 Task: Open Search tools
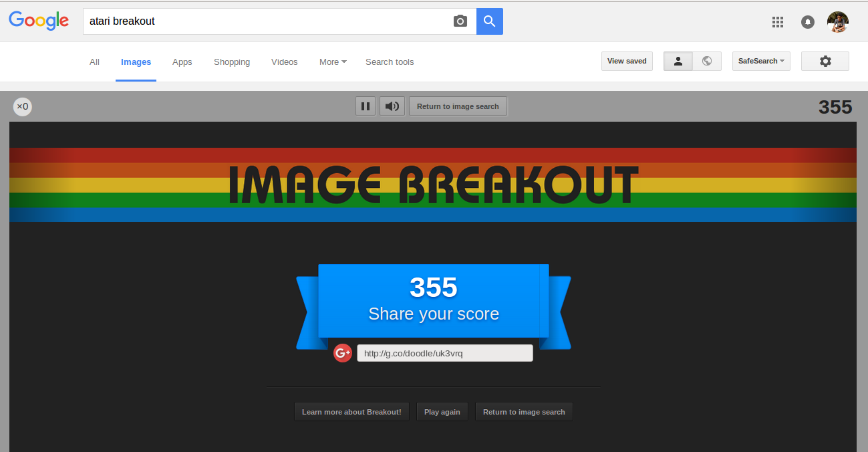pos(390,62)
